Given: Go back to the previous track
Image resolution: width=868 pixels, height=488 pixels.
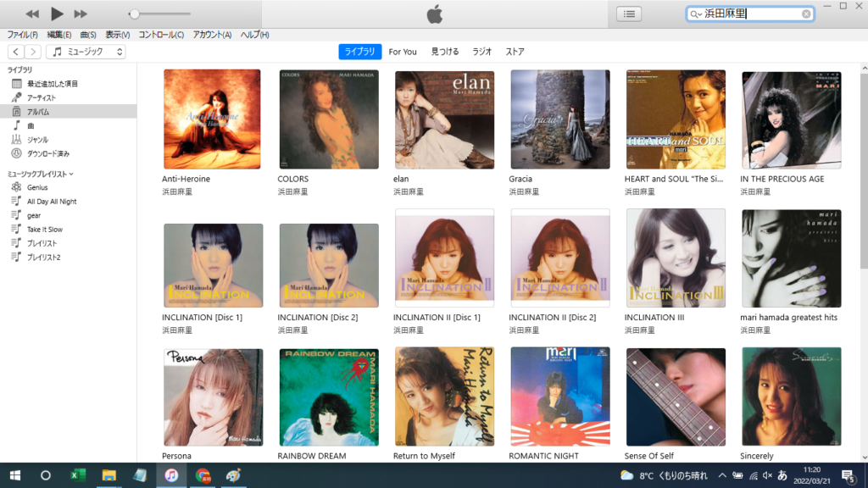Looking at the screenshot, I should tap(32, 14).
